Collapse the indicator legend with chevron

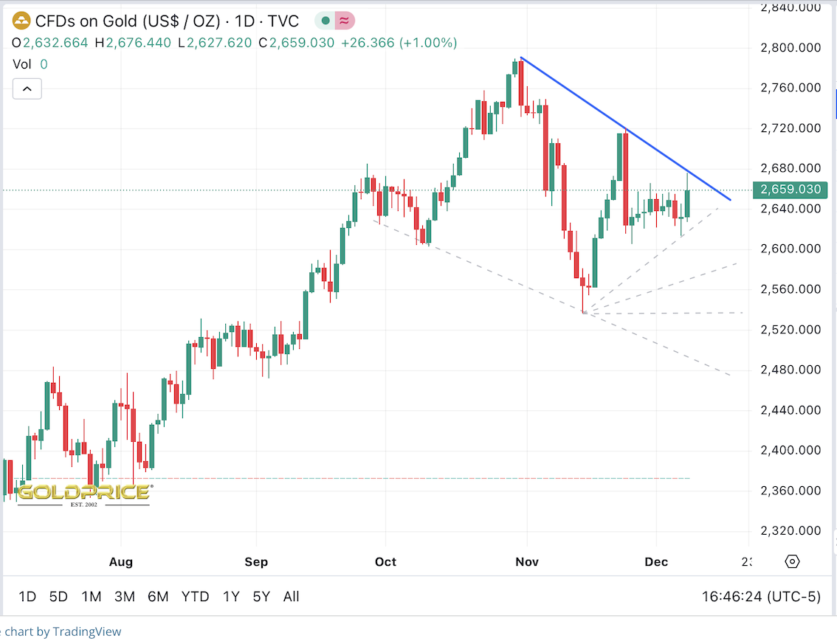tap(27, 89)
